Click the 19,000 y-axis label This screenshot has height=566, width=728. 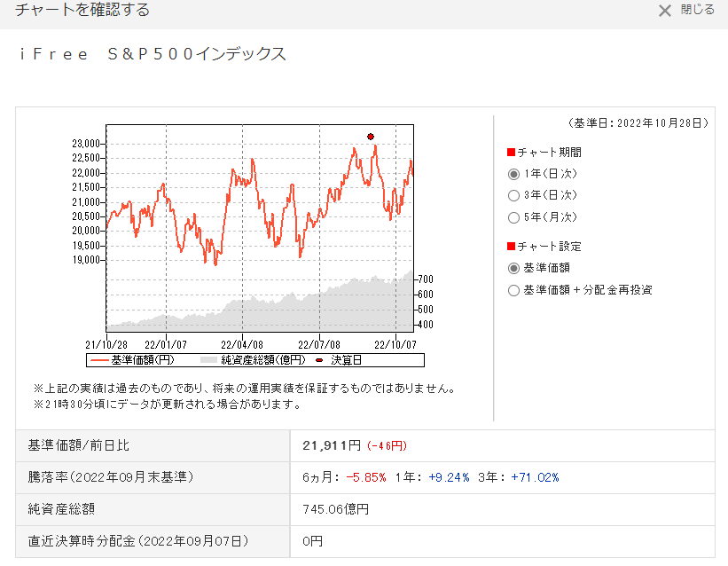pyautogui.click(x=86, y=260)
